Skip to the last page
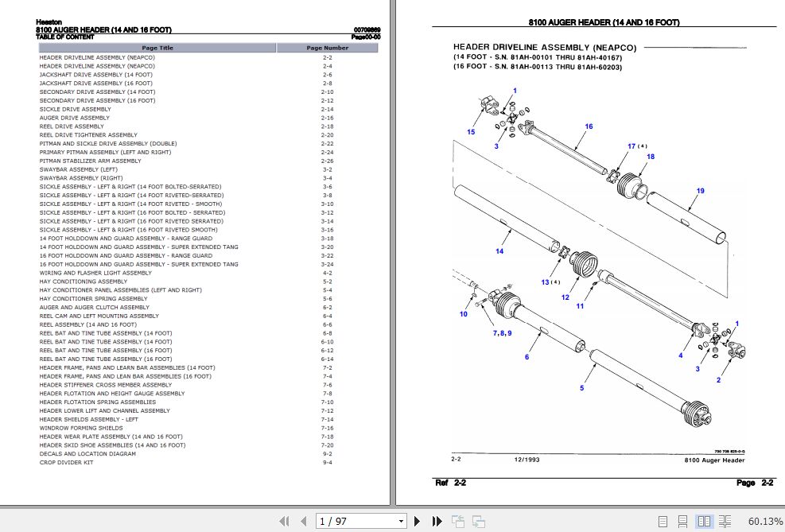 click(436, 521)
